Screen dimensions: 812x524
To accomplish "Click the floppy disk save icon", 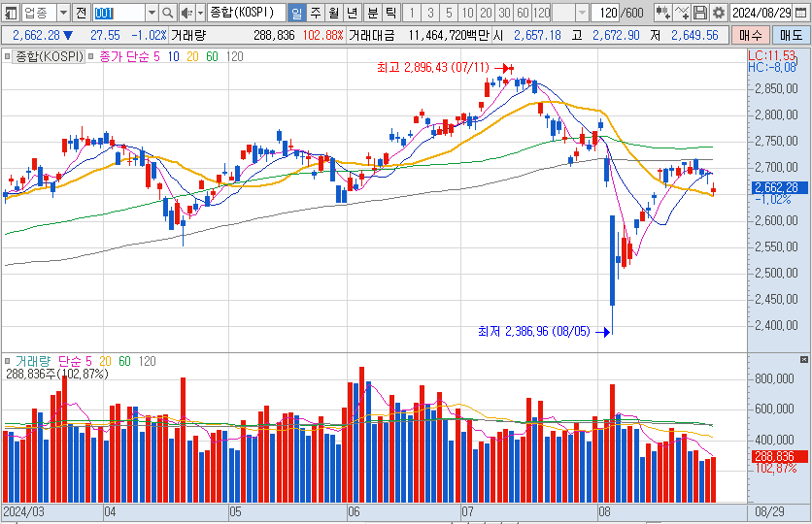I will (700, 13).
